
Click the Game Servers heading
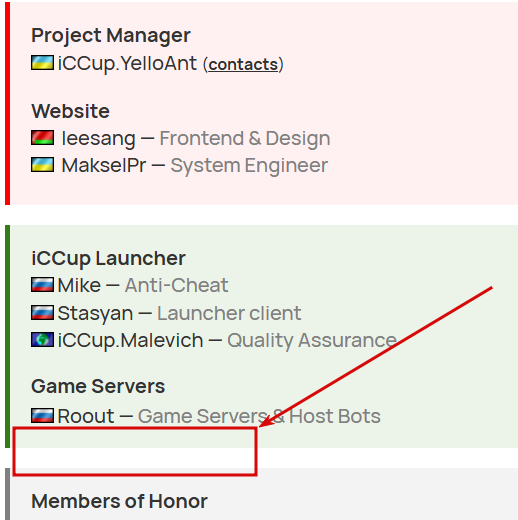(x=98, y=386)
